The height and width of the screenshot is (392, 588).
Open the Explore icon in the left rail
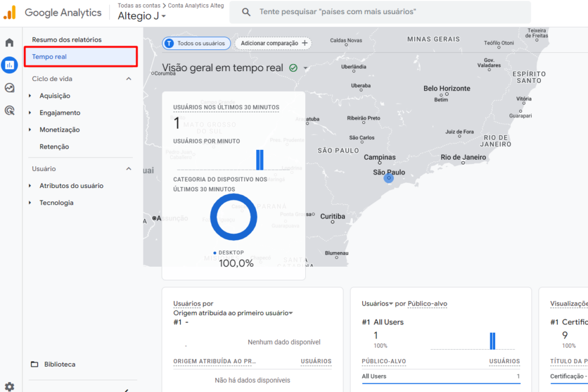pyautogui.click(x=9, y=88)
